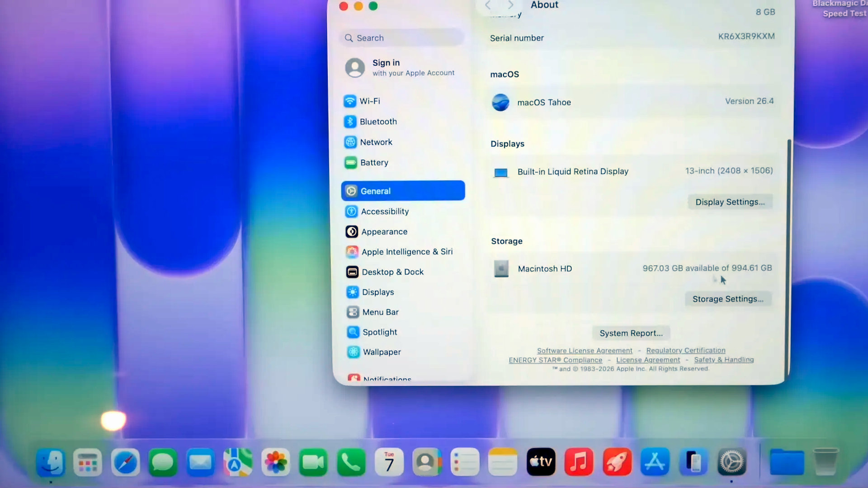Open Wallpaper settings from the sidebar
Viewport: 868px width, 488px height.
coord(381,352)
